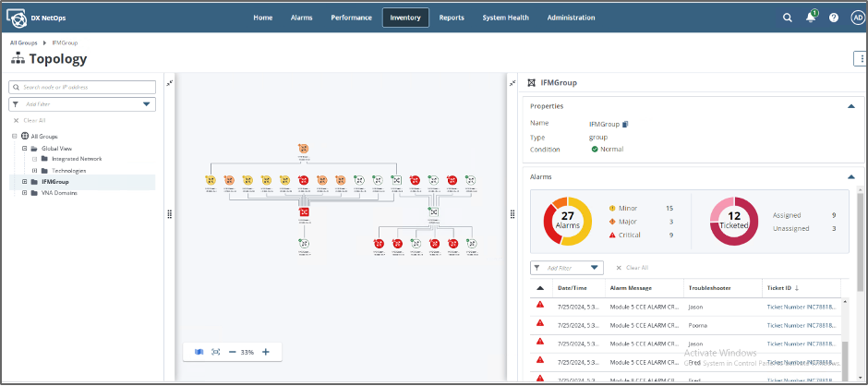This screenshot has width=868, height=386.
Task: Open the AD user profile avatar
Action: 857,18
